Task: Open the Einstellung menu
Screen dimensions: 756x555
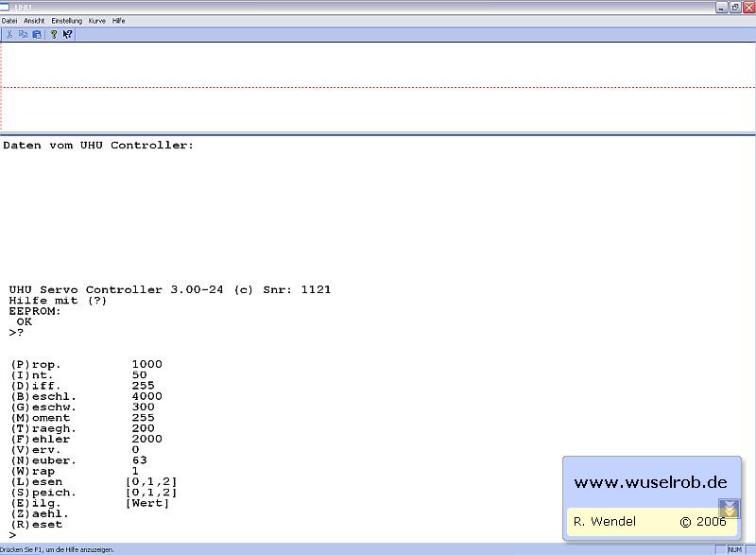Action: 66,21
